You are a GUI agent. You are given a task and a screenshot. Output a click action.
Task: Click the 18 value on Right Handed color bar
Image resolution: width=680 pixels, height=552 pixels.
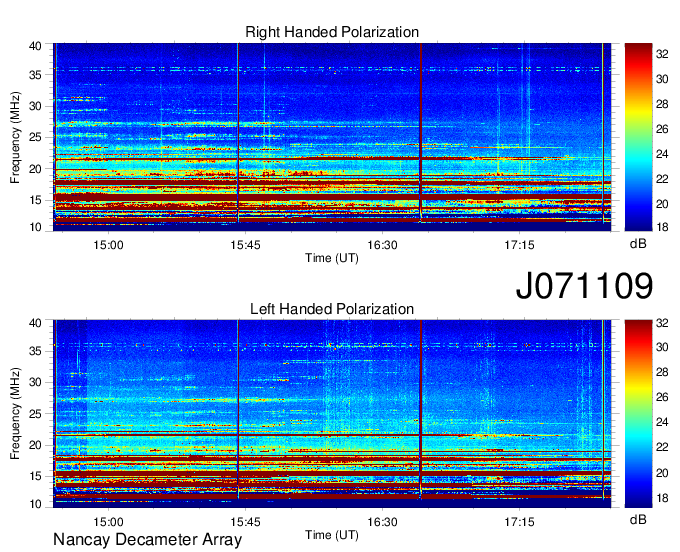point(662,227)
